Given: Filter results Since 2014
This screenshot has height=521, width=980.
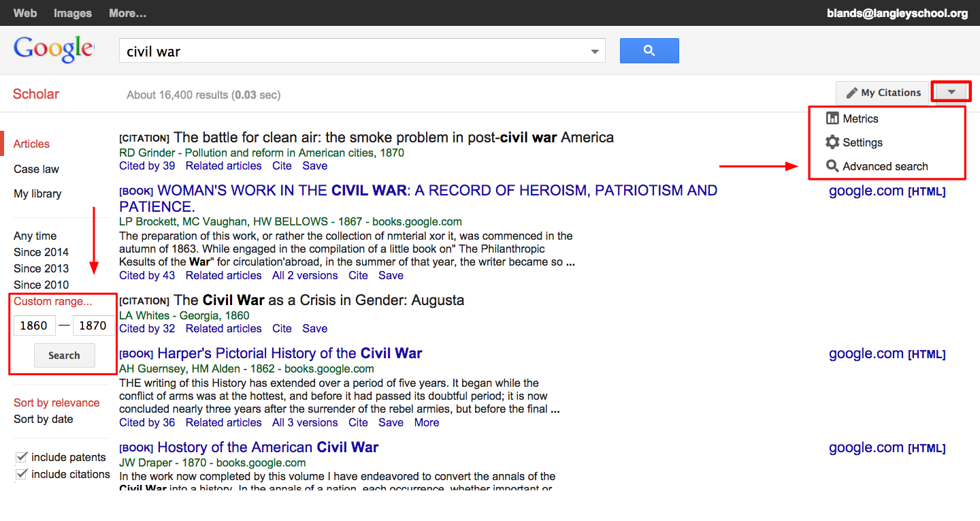Looking at the screenshot, I should click(x=41, y=252).
